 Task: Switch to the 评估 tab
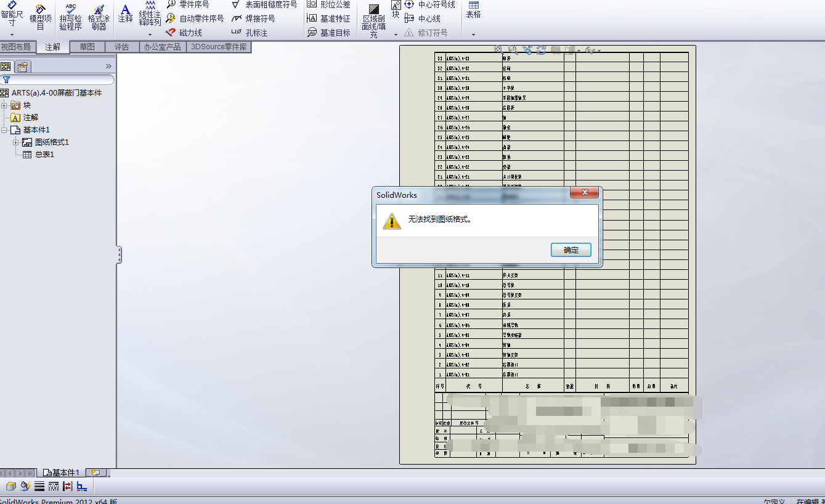pos(122,47)
